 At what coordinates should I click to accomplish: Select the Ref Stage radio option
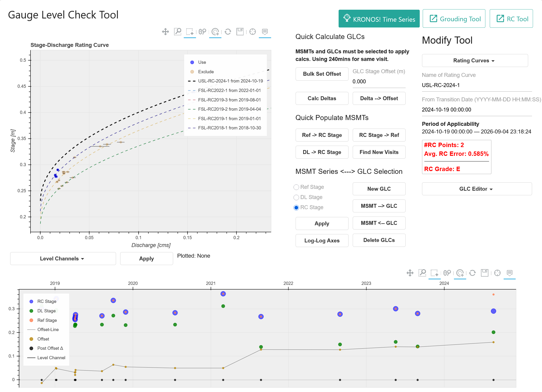[296, 187]
